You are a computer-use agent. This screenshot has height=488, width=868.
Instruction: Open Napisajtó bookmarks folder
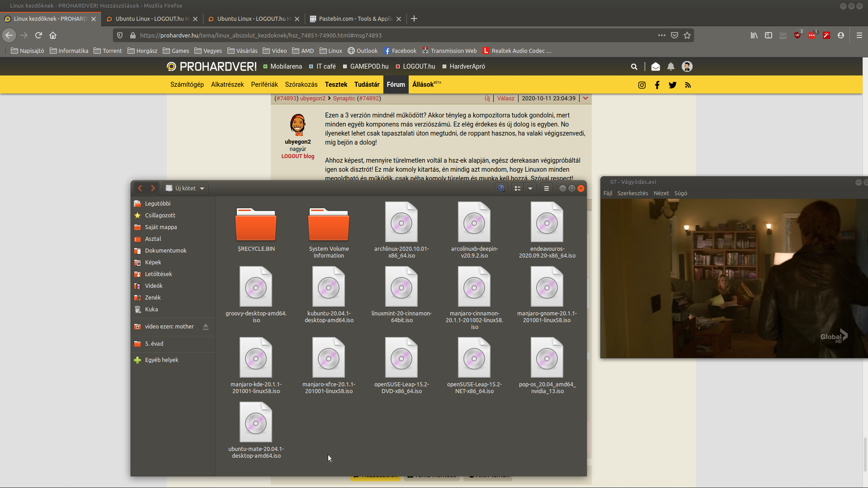(27, 51)
